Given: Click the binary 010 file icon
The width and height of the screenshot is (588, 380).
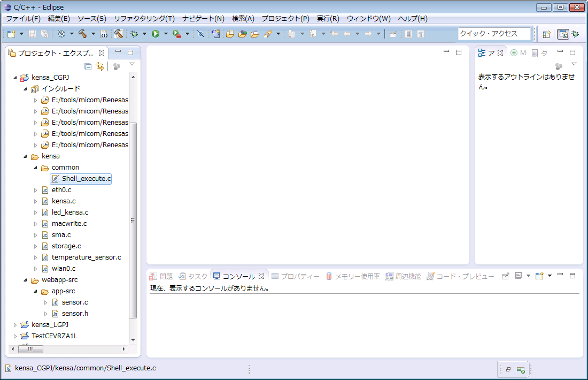Looking at the screenshot, I should (104, 34).
